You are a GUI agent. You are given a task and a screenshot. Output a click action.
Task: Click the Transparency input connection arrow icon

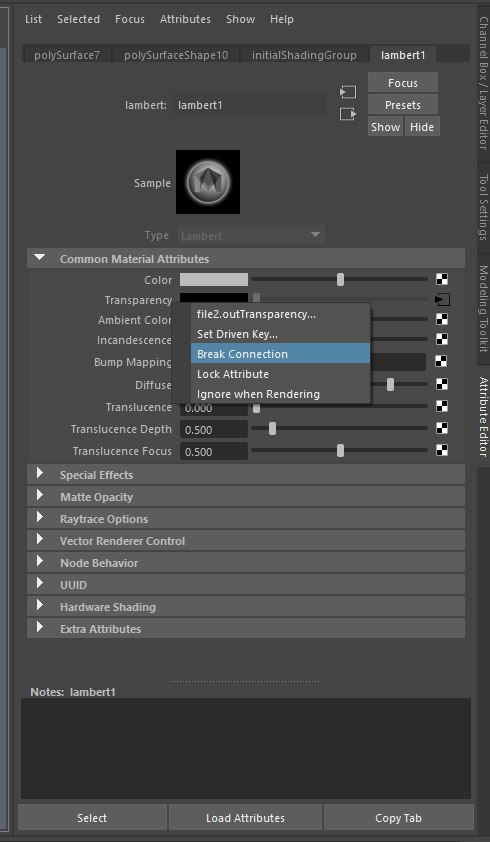click(x=442, y=300)
